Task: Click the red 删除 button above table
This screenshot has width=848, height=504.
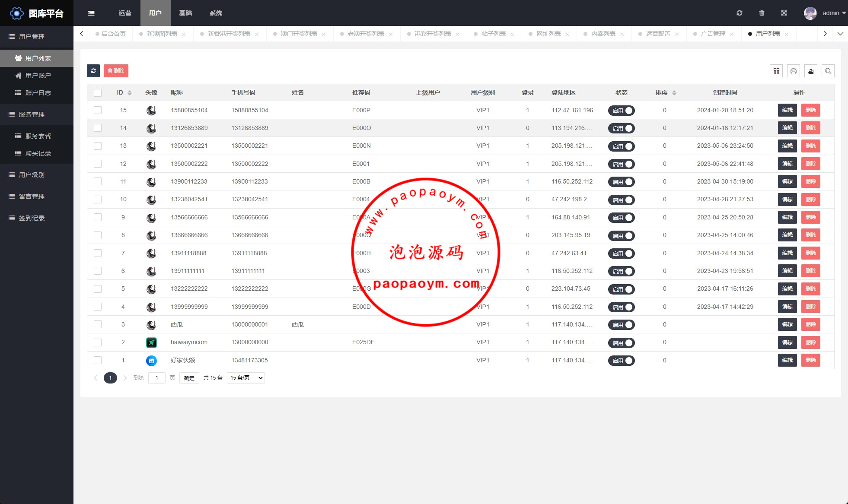Action: click(116, 71)
